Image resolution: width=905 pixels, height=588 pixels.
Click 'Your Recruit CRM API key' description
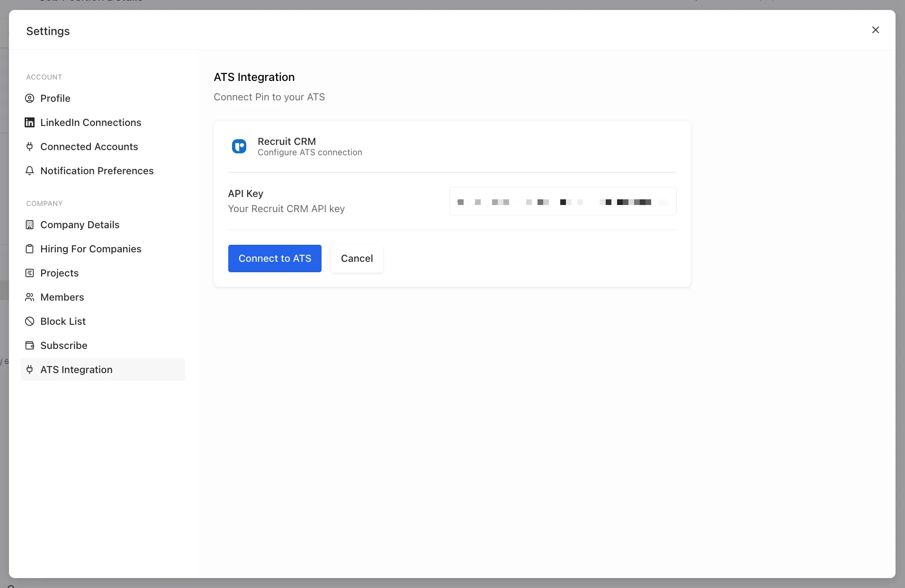pyautogui.click(x=286, y=209)
